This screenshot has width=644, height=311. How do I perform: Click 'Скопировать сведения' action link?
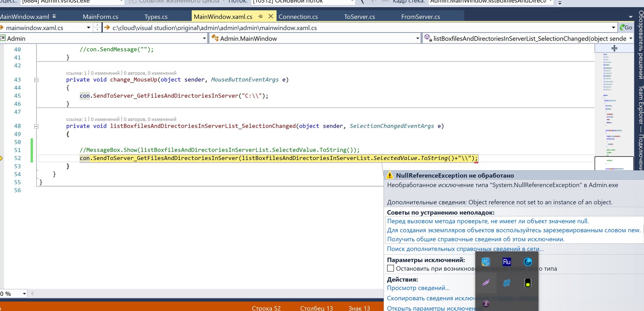[431, 298]
